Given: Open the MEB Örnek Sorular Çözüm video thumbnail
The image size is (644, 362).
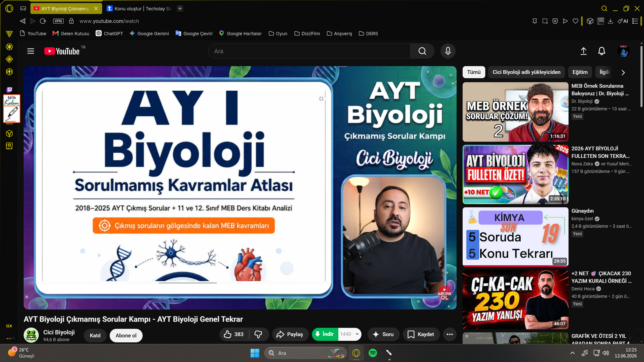Looking at the screenshot, I should (515, 112).
